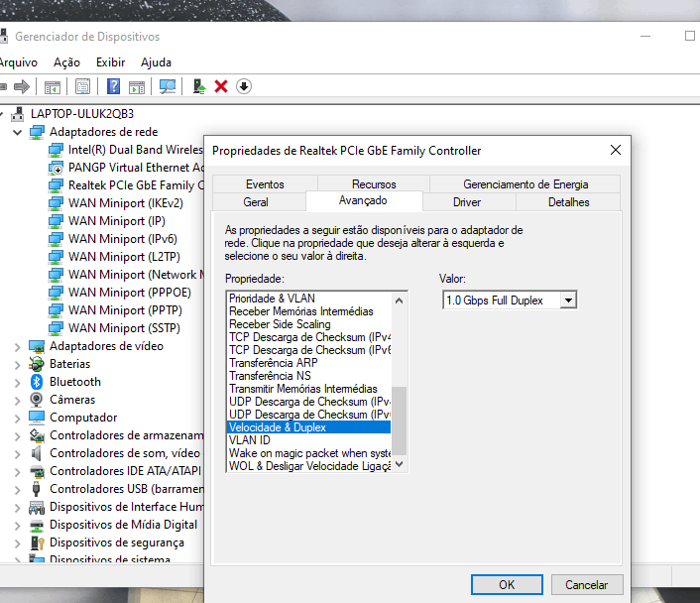Click the Controladores IDE ATA/ATAPI icon
Screen dimensions: 700x603
(x=37, y=471)
